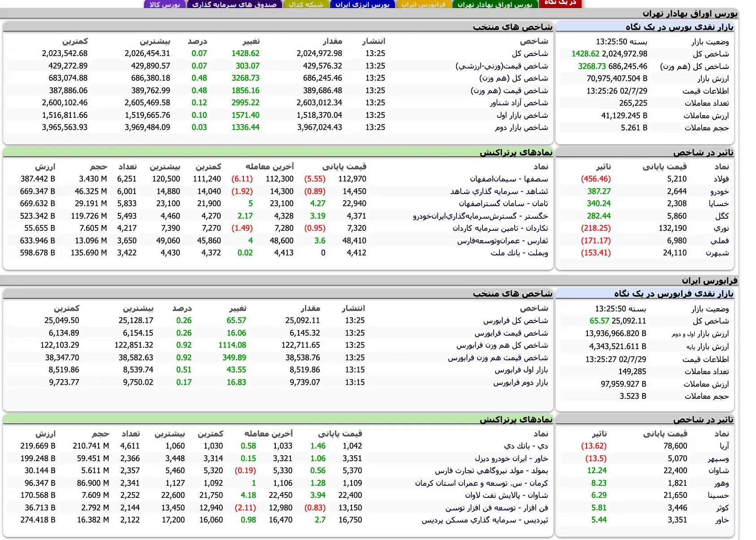Click Farabourse trade value '97,959.927 B'
756x540 pixels.
[x=624, y=384]
